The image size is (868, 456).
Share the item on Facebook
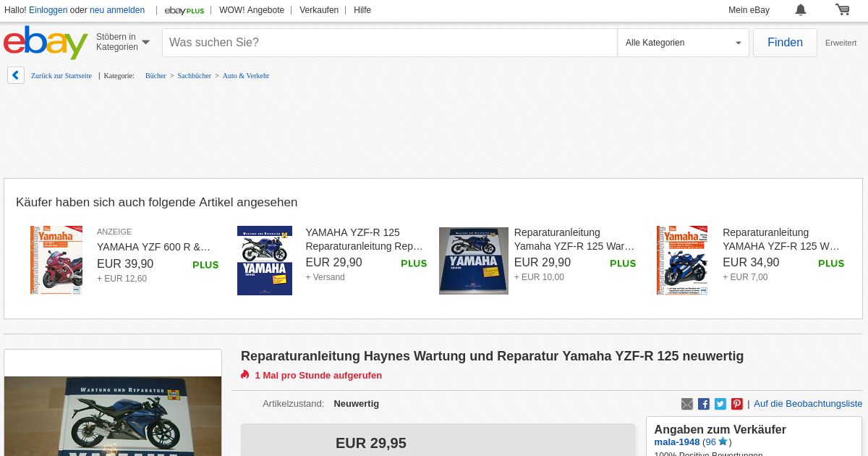pos(704,404)
